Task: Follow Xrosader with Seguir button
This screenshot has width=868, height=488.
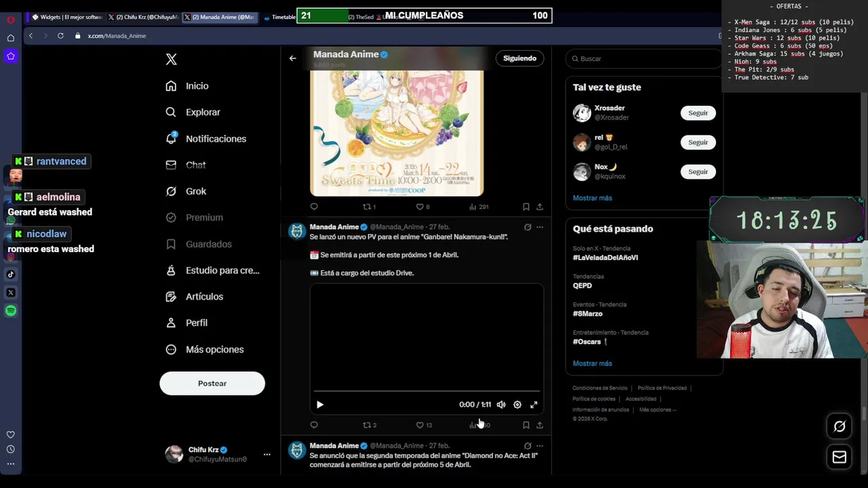Action: click(x=698, y=113)
